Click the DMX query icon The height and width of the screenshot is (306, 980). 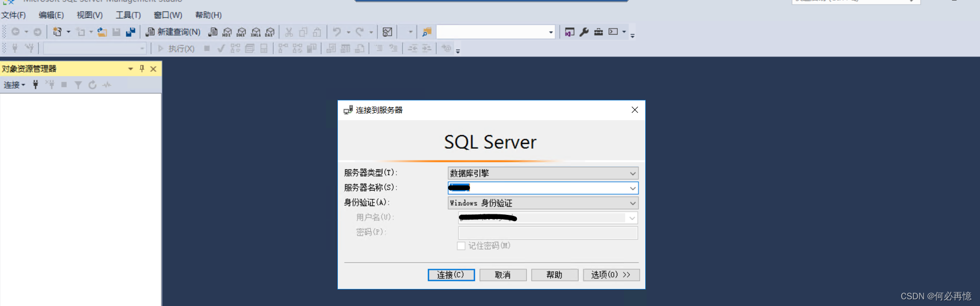tap(241, 32)
